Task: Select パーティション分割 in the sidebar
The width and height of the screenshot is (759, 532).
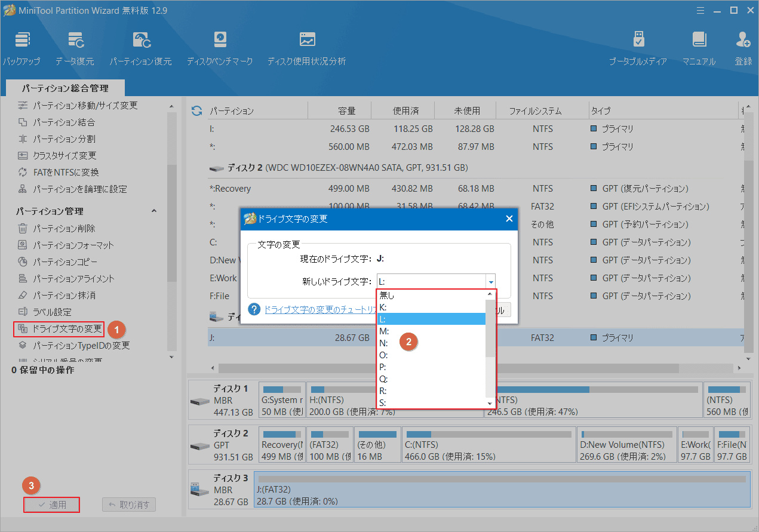Action: coord(56,139)
